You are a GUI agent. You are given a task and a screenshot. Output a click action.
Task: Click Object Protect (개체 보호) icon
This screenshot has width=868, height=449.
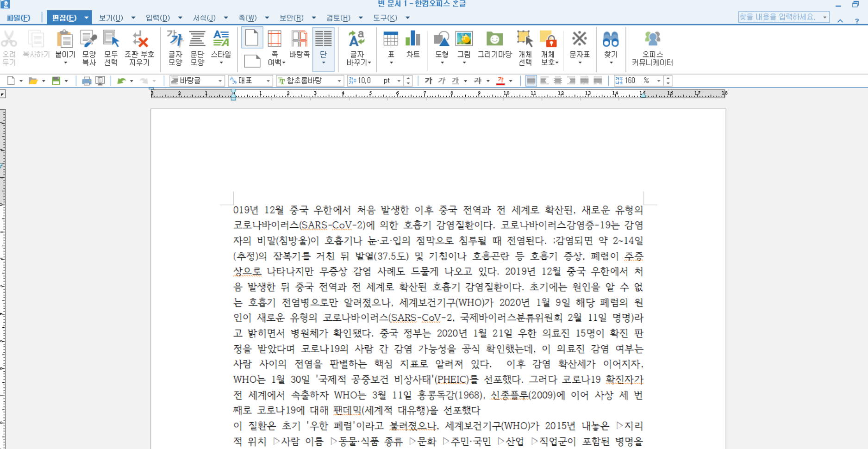pyautogui.click(x=548, y=39)
